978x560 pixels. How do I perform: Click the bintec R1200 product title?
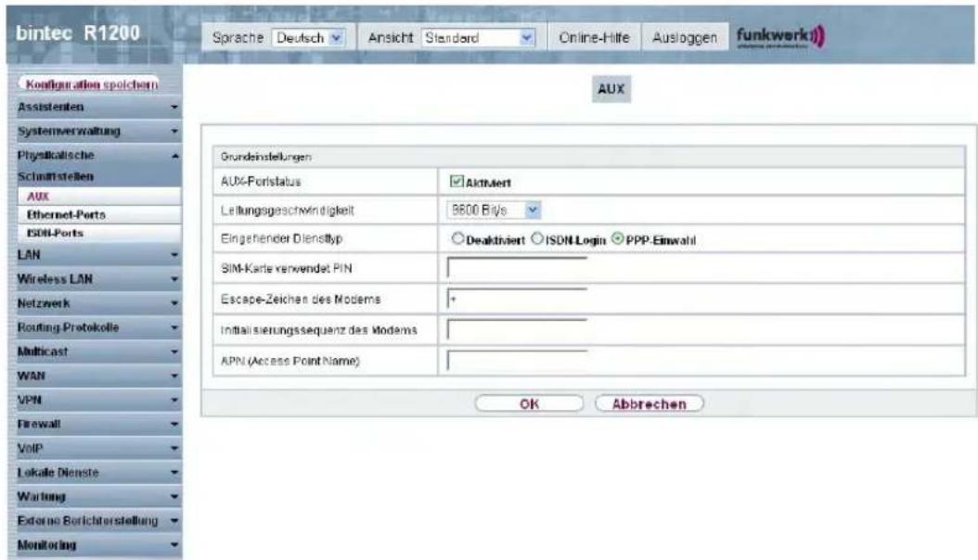pyautogui.click(x=78, y=33)
